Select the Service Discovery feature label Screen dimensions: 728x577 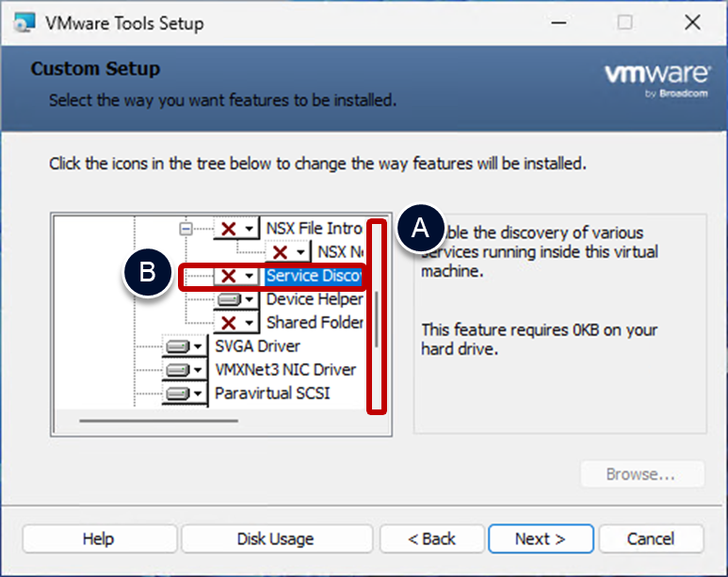pos(313,276)
